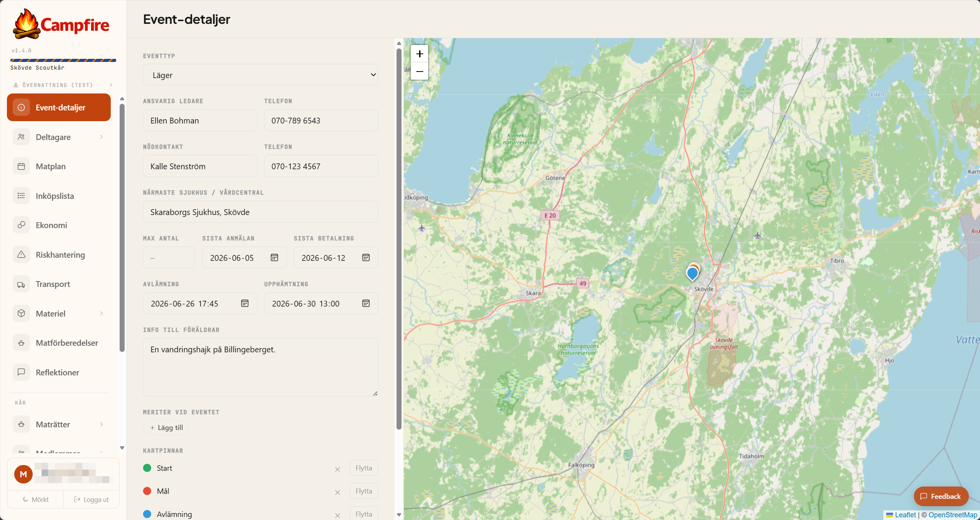The image size is (980, 520).
Task: Click the Maträtter pot icon
Action: coord(21,424)
